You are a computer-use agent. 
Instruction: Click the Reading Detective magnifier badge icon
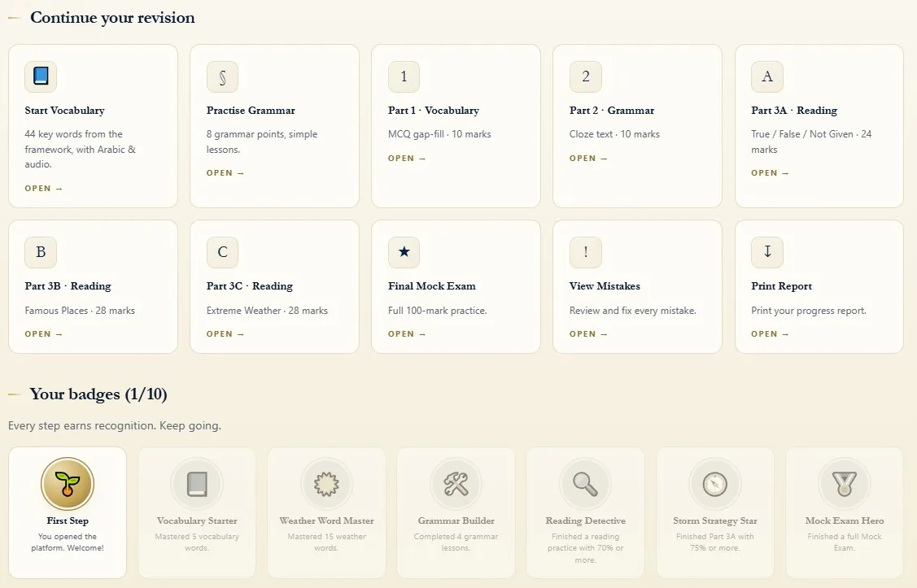pos(585,484)
